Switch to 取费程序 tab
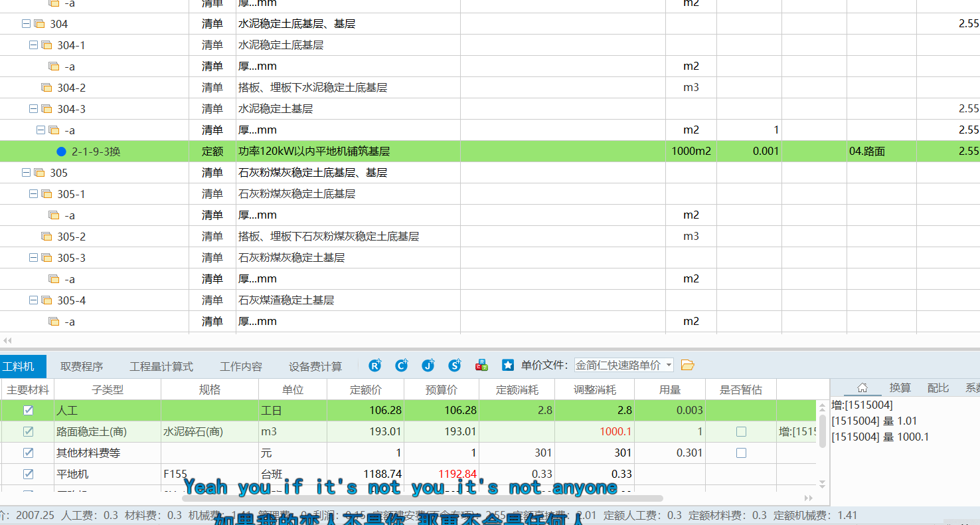The width and height of the screenshot is (980, 525). coord(82,366)
